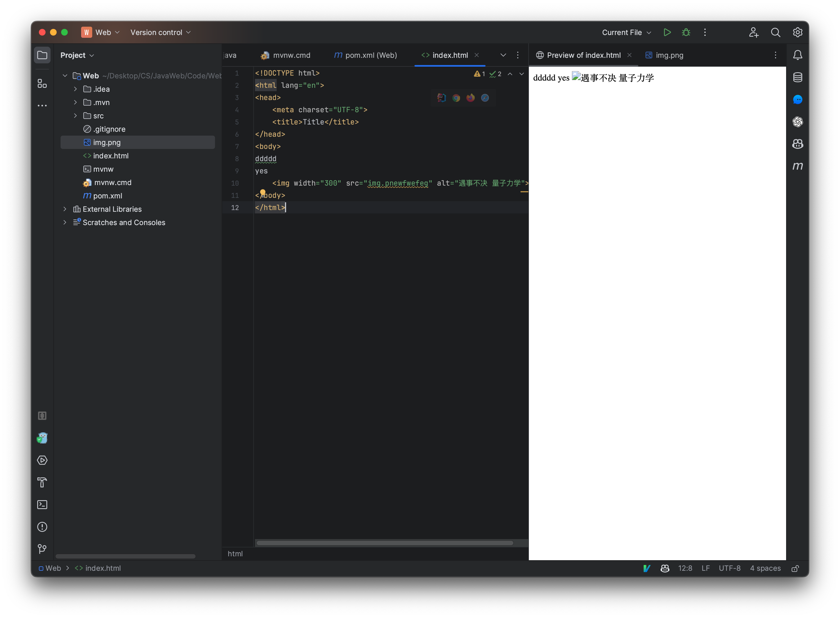The height and width of the screenshot is (618, 840).
Task: Open editor tab options menu
Action: click(517, 55)
